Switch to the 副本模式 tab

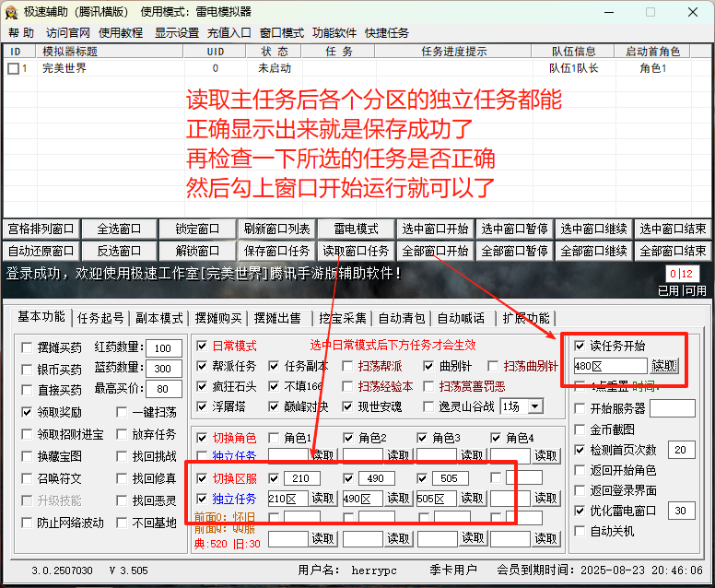(159, 318)
